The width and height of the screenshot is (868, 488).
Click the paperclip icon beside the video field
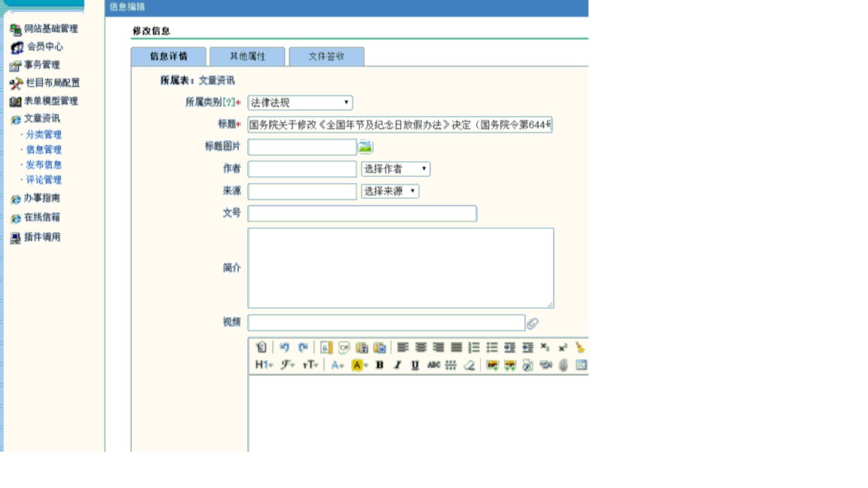(x=533, y=323)
